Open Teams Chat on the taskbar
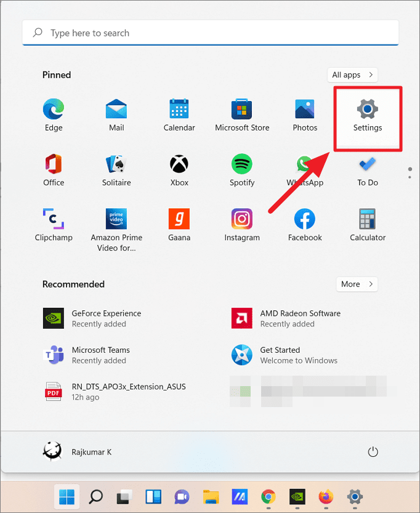Screen dimensions: 420x513 tap(182, 497)
